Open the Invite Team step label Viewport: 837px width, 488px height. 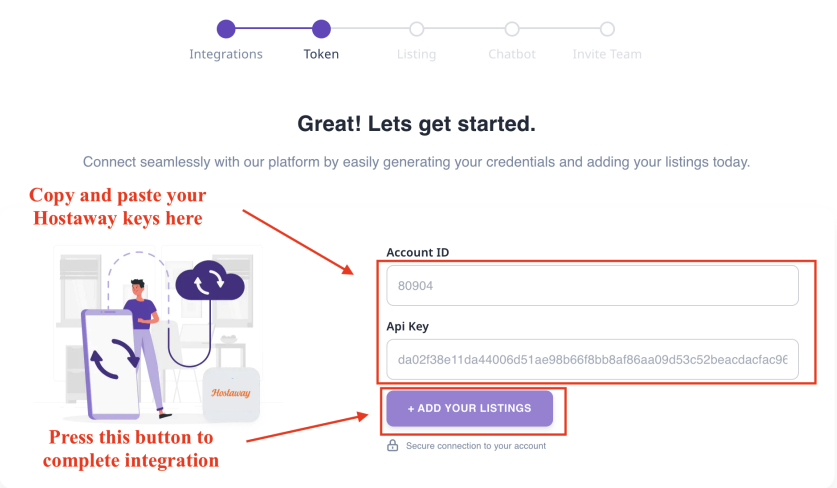click(607, 54)
